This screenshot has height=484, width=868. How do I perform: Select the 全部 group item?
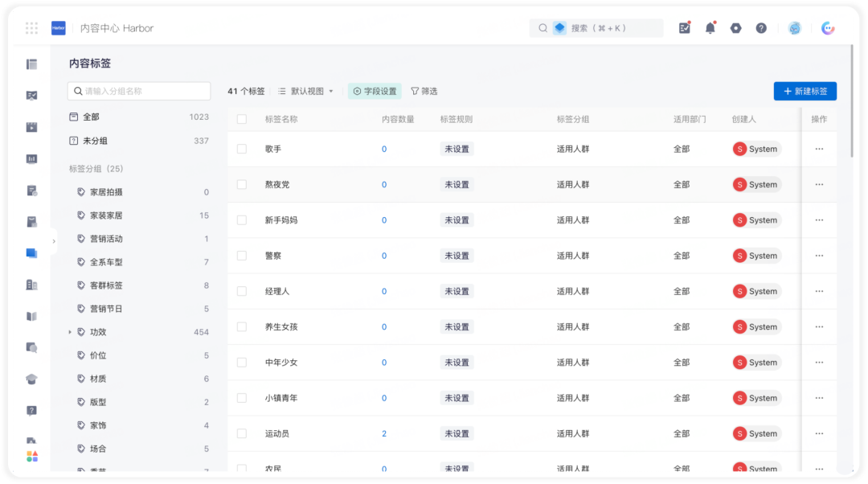pyautogui.click(x=138, y=117)
